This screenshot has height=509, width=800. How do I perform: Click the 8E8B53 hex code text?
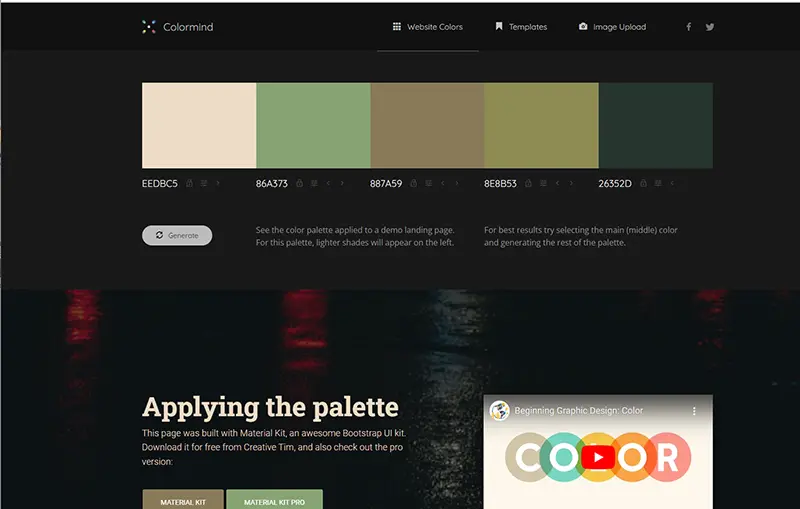(x=501, y=184)
